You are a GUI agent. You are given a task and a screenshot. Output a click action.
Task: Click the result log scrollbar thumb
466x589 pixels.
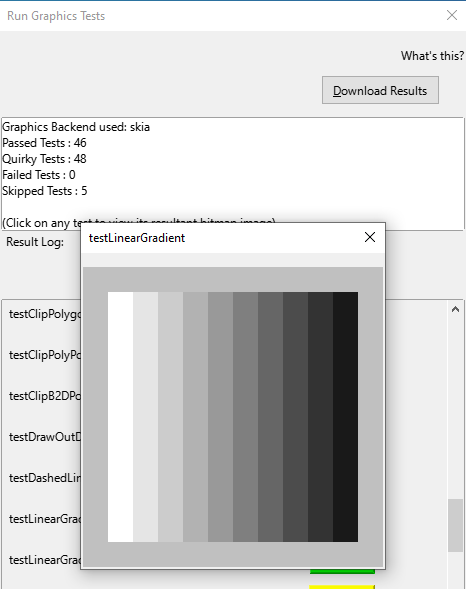(x=455, y=525)
